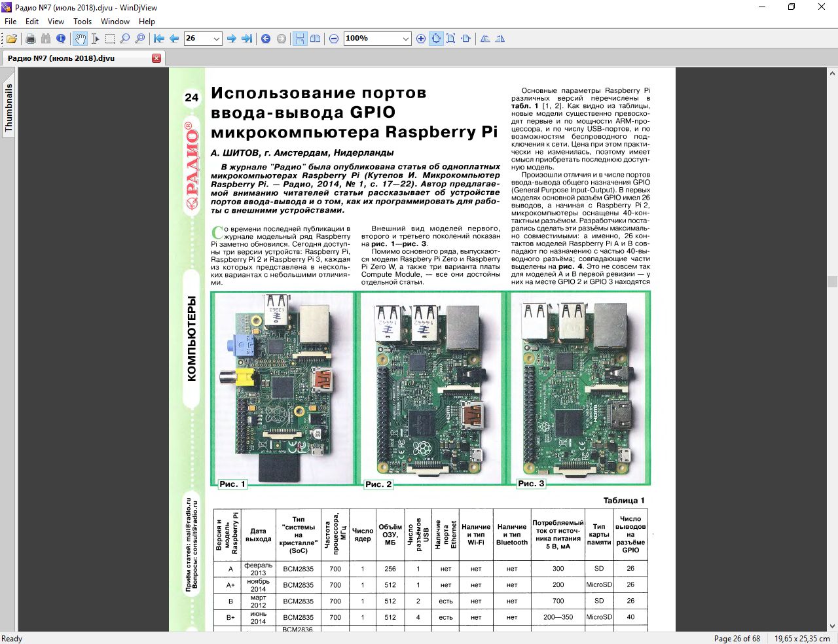838x644 pixels.
Task: Fit page width to the window
Action: [466, 39]
